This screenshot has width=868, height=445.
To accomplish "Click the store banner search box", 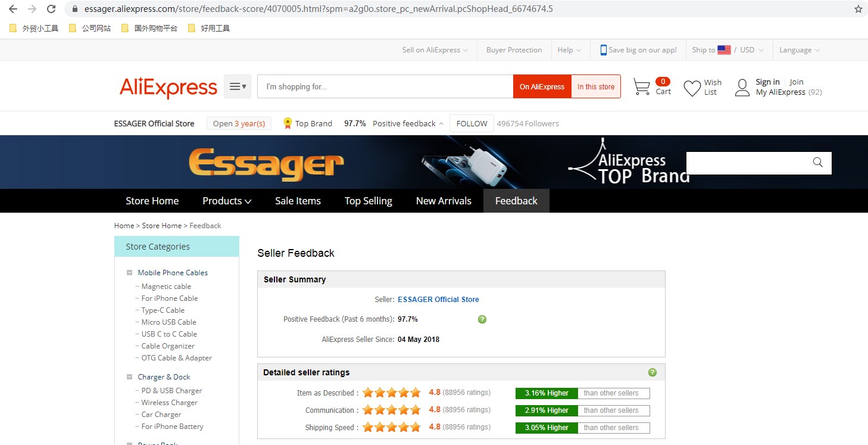I will tap(759, 163).
